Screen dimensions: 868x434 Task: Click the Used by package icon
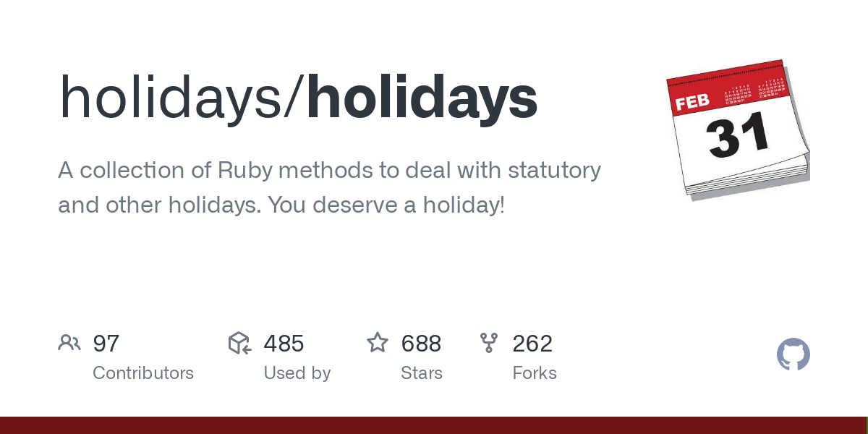click(239, 343)
